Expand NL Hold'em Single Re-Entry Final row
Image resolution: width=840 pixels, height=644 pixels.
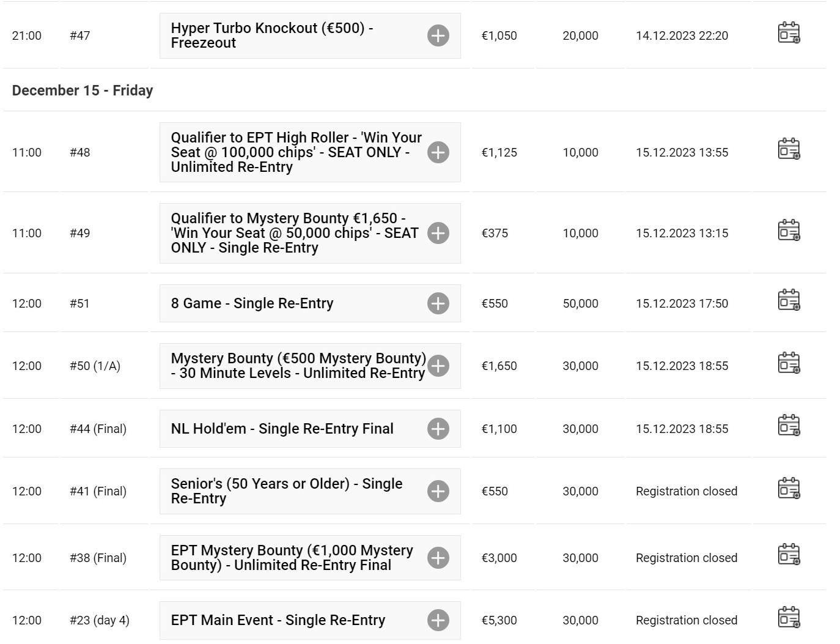[x=438, y=429]
